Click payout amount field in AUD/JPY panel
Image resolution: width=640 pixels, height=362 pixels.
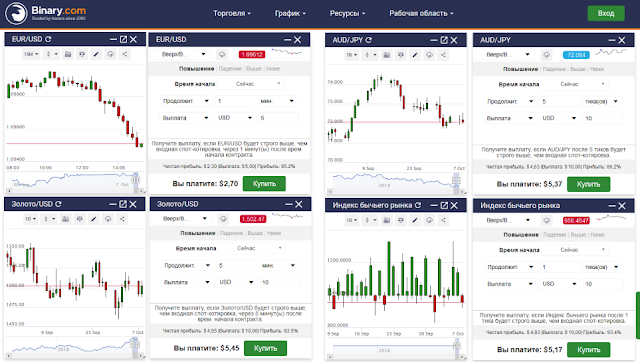pyautogui.click(x=602, y=118)
